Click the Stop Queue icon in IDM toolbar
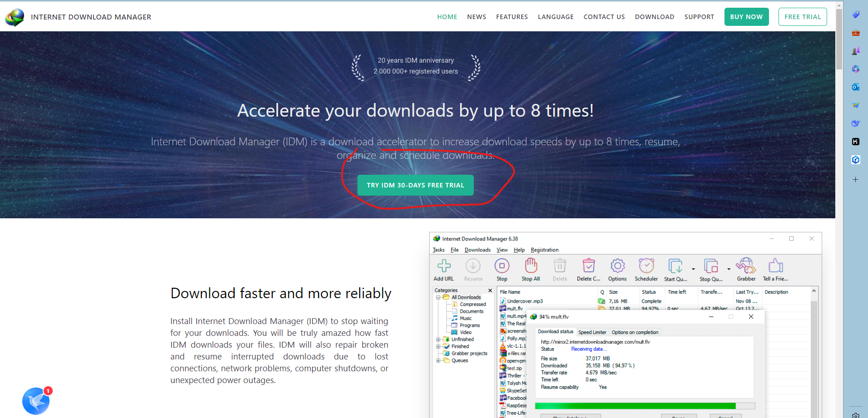 pos(711,266)
